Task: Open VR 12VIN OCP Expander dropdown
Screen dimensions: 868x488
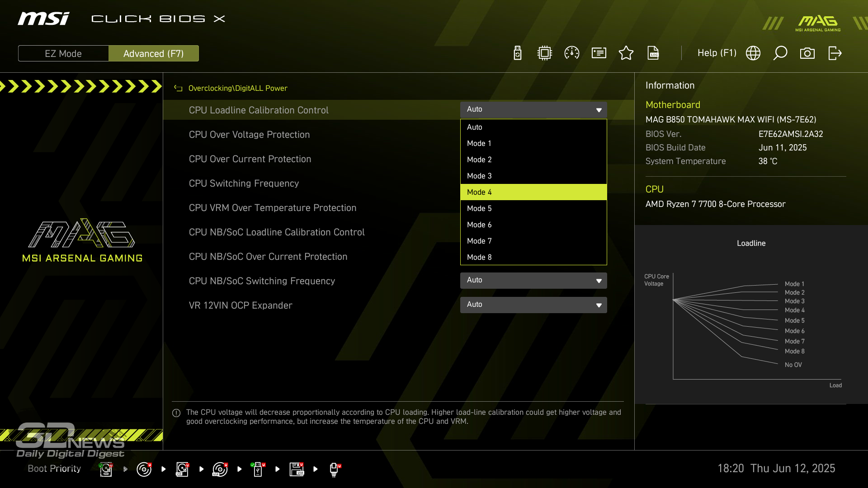Action: 533,305
